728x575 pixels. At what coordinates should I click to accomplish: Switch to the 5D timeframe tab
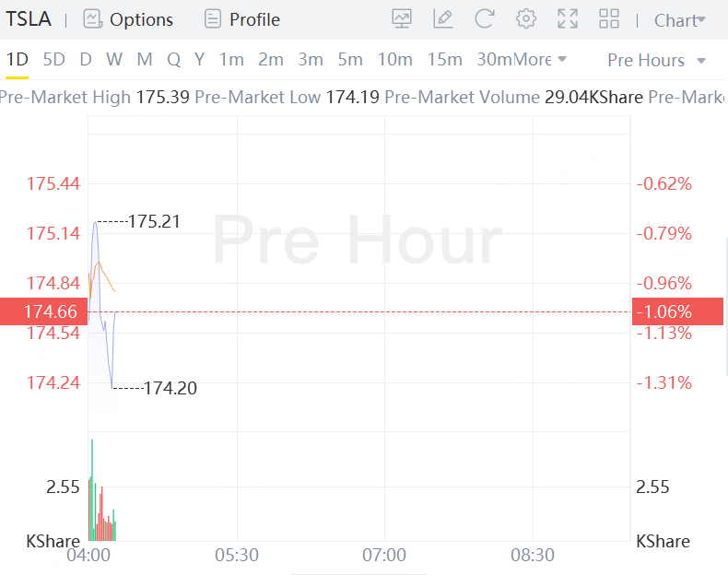click(54, 60)
